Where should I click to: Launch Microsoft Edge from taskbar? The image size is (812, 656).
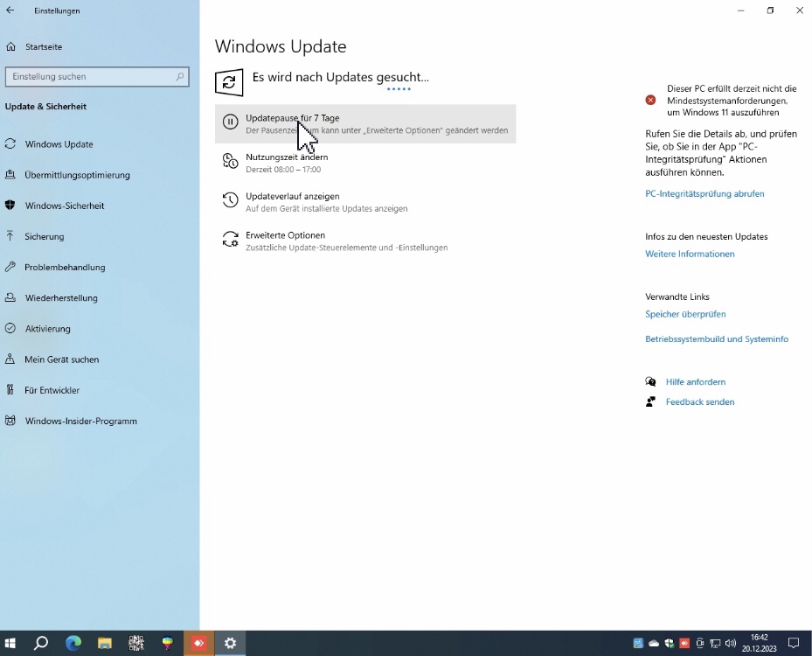73,644
